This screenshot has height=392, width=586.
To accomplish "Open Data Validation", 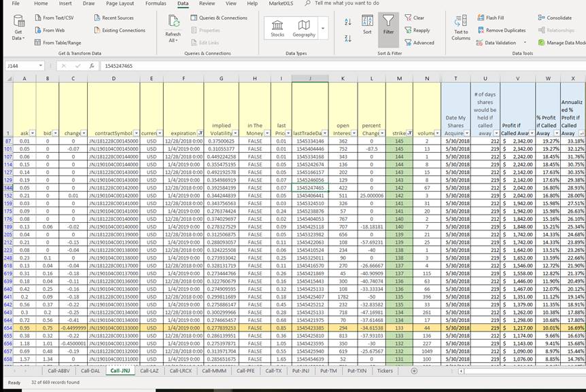I will click(497, 43).
